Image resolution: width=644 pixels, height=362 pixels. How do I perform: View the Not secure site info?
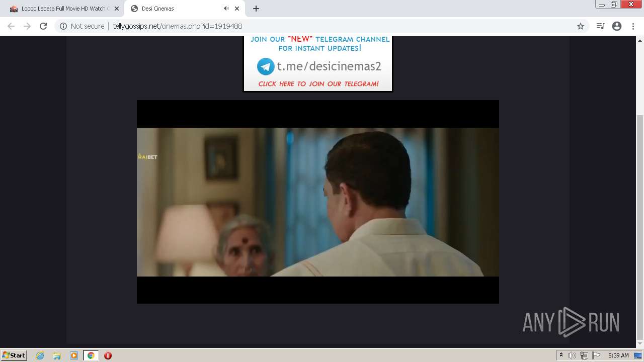point(82,26)
